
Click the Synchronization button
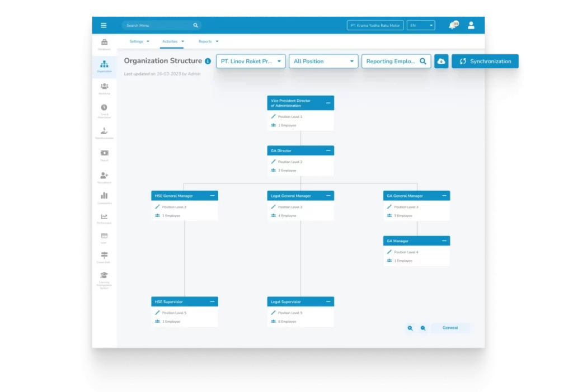pyautogui.click(x=485, y=62)
